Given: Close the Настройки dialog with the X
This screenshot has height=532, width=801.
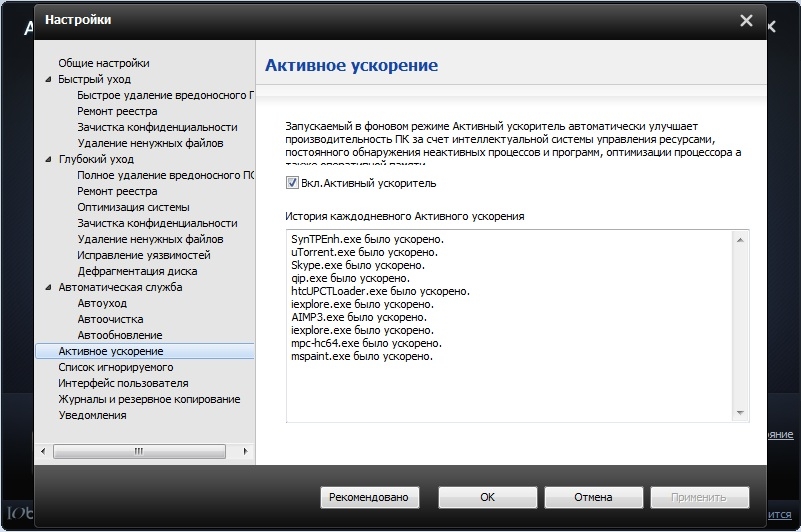Looking at the screenshot, I should [745, 20].
